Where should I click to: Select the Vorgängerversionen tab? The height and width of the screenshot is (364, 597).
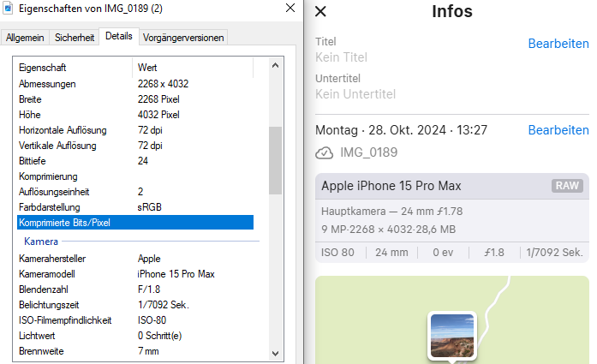tap(183, 38)
